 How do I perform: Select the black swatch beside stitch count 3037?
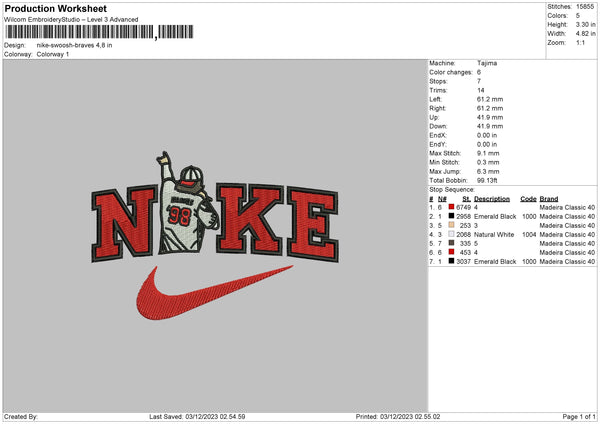(x=452, y=261)
